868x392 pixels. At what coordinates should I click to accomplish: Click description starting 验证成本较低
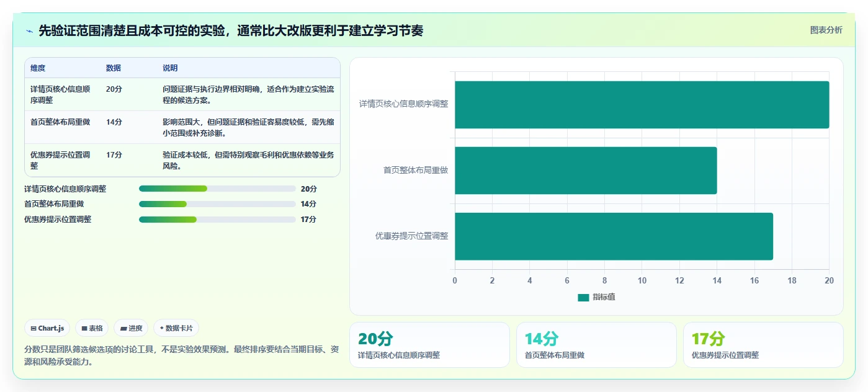pos(248,160)
